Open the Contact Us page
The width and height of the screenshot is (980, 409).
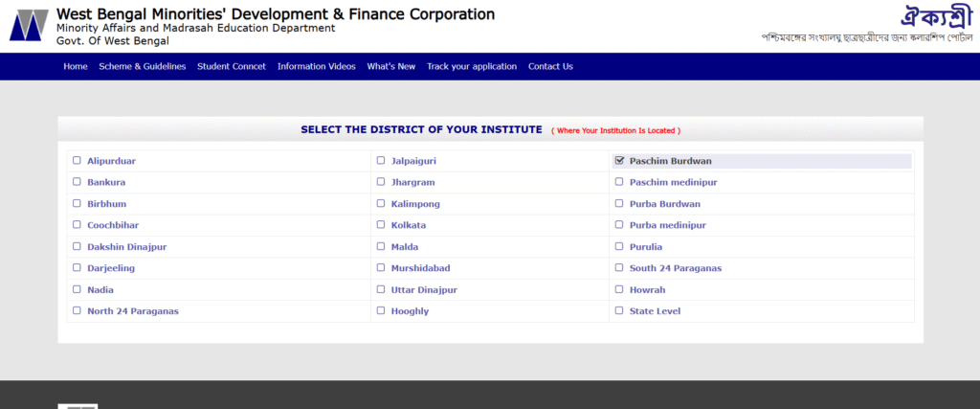pos(550,66)
